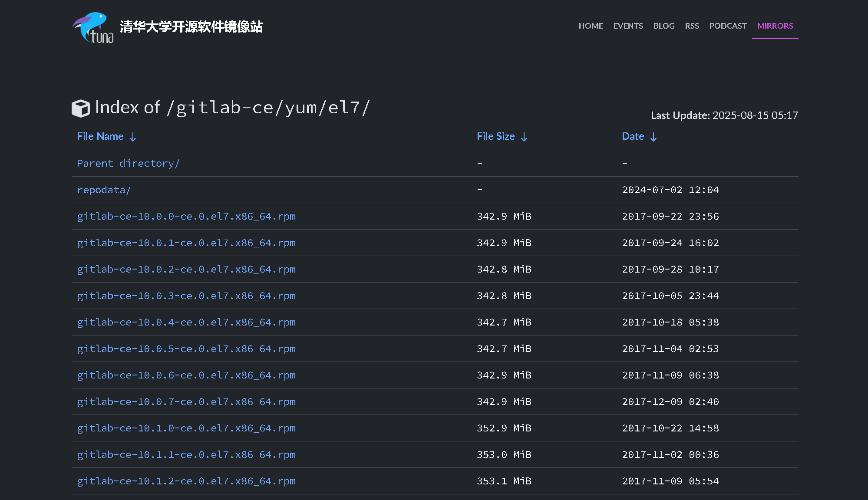Download gitlab-ce-10.1.2-ce.0.el7.x86_64.rpm

click(x=186, y=481)
